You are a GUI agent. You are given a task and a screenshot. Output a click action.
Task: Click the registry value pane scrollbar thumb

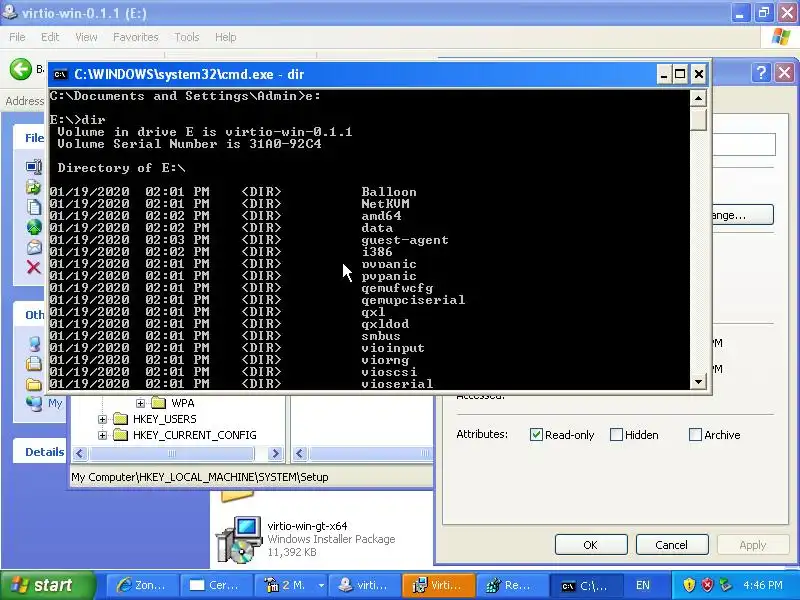[371, 453]
